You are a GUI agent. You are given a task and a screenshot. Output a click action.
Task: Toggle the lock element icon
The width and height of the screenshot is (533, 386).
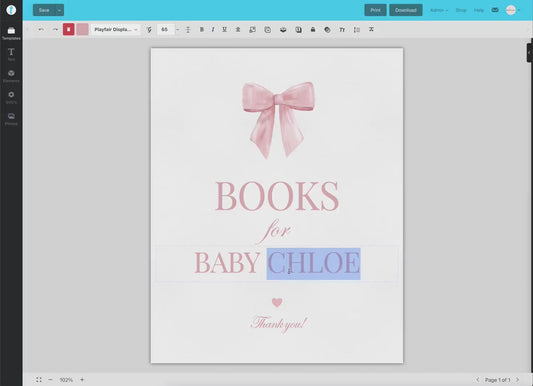[313, 30]
